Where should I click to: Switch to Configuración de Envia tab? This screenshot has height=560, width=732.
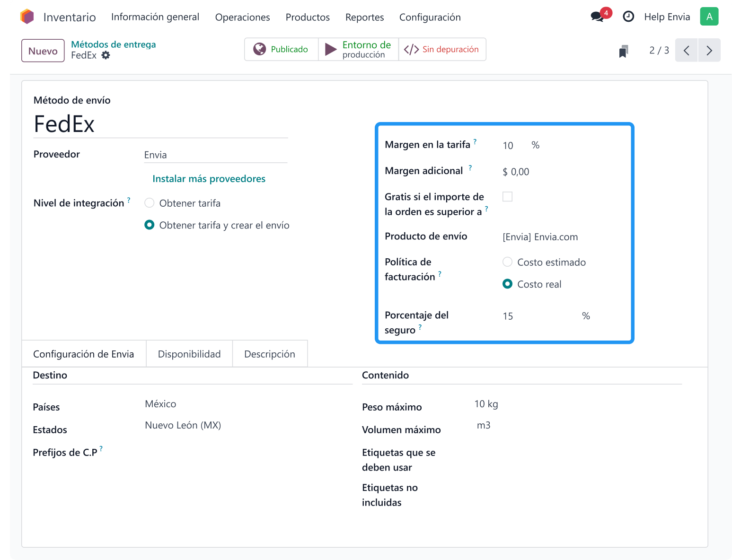[84, 354]
